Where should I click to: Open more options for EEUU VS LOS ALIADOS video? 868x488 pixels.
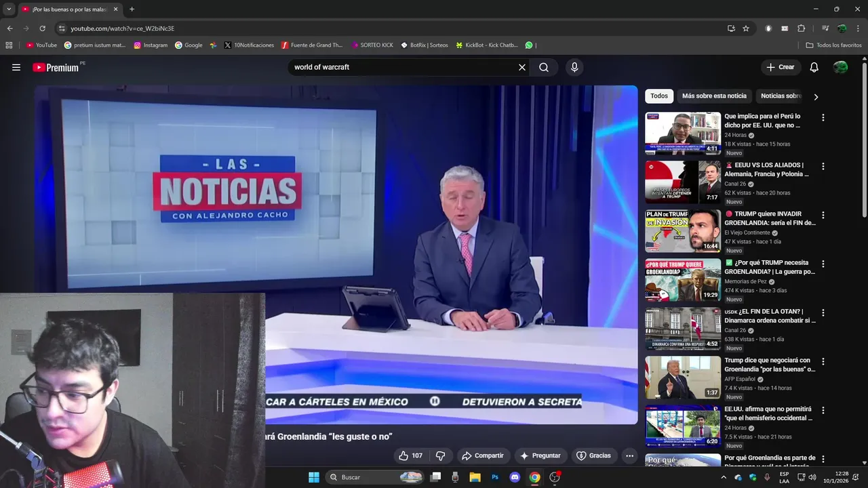point(823,166)
